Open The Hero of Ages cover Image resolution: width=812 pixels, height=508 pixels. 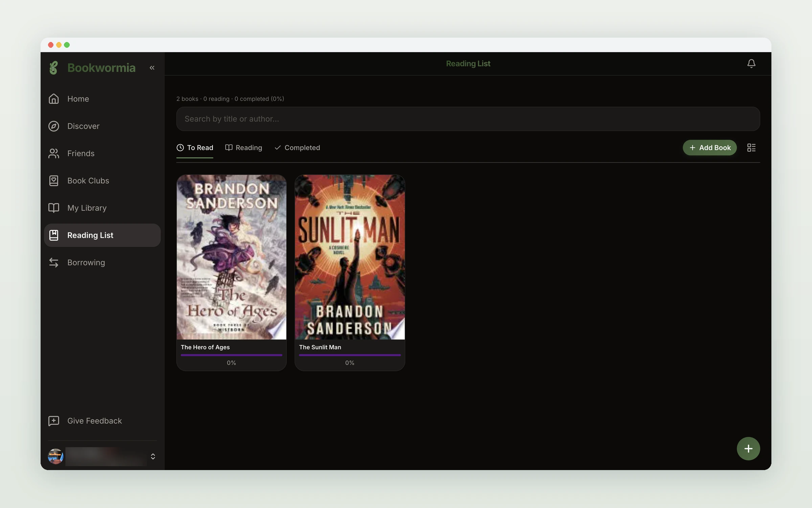(x=231, y=257)
